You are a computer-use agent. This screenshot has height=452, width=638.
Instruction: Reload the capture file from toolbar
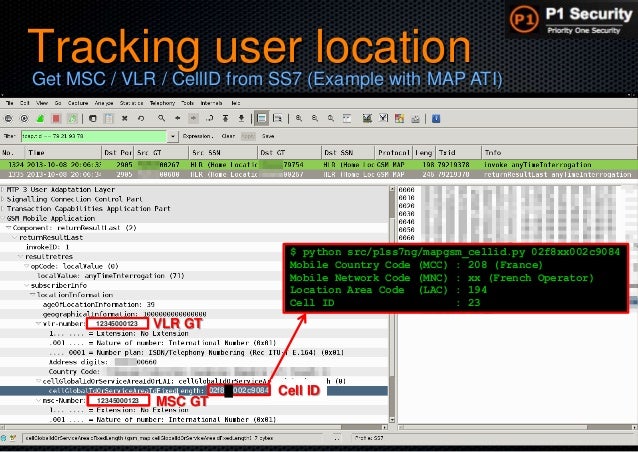141,119
